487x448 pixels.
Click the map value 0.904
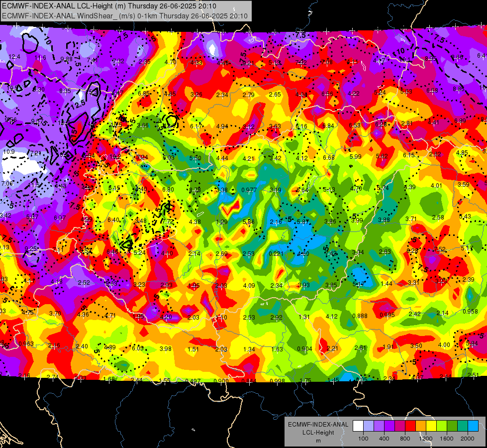point(304,349)
